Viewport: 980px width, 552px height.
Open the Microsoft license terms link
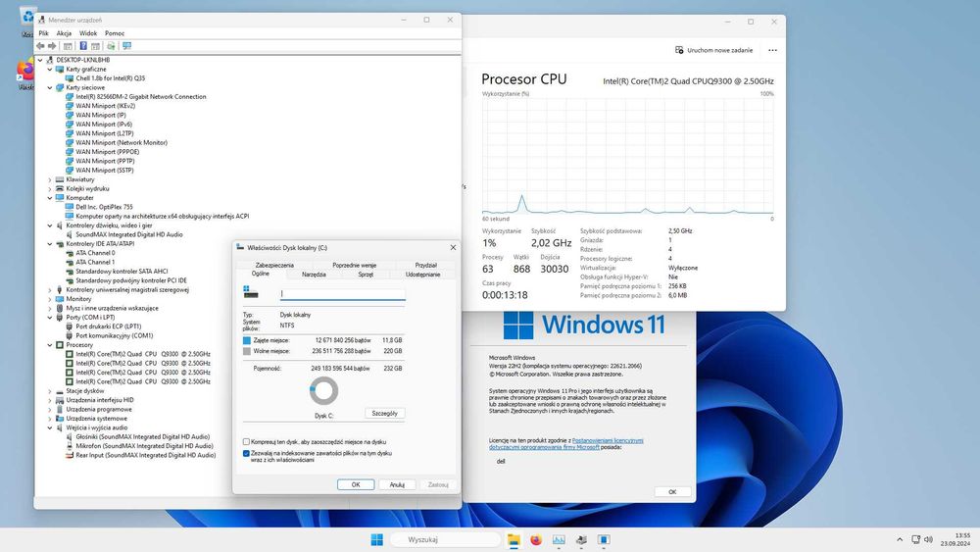565,444
